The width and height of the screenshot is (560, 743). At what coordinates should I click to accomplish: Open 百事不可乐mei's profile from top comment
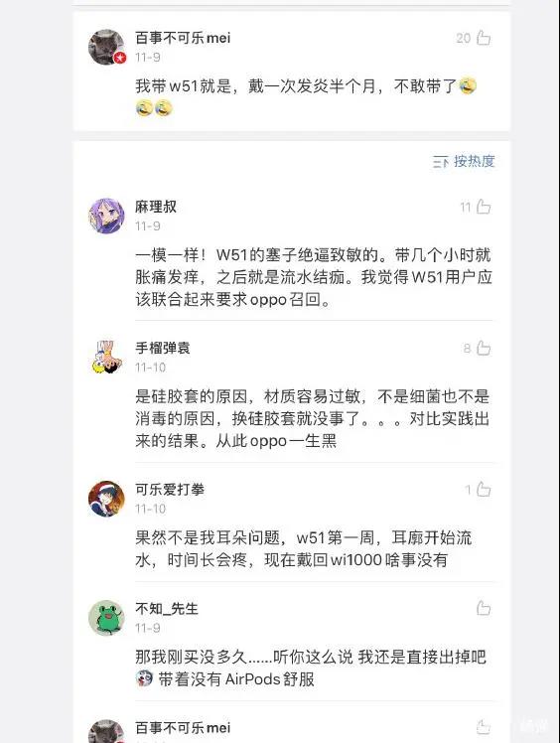coord(183,38)
